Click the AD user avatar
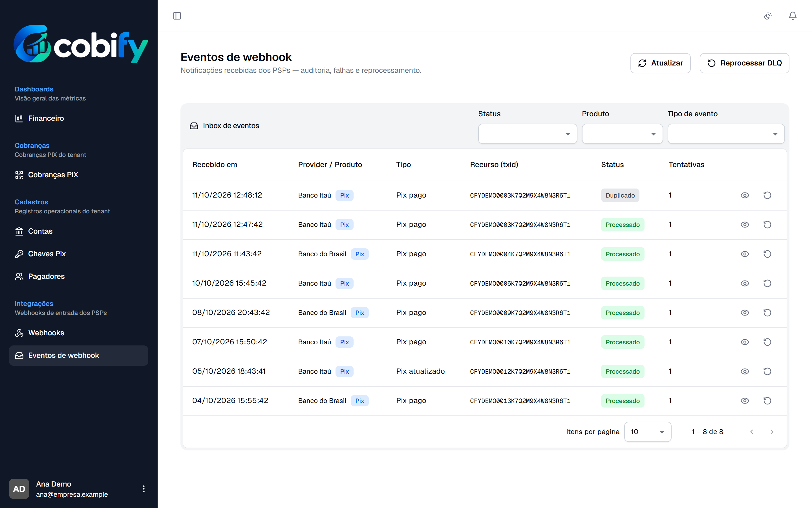This screenshot has width=812, height=508. [19, 489]
